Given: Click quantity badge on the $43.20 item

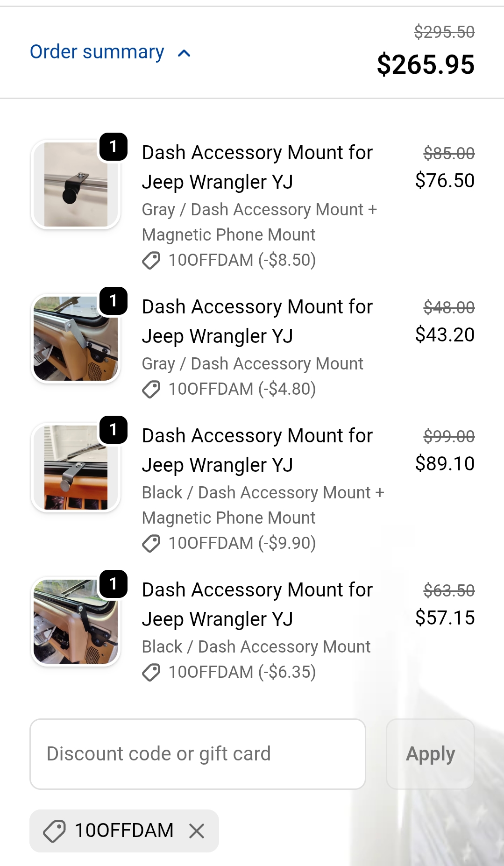Looking at the screenshot, I should (x=114, y=301).
